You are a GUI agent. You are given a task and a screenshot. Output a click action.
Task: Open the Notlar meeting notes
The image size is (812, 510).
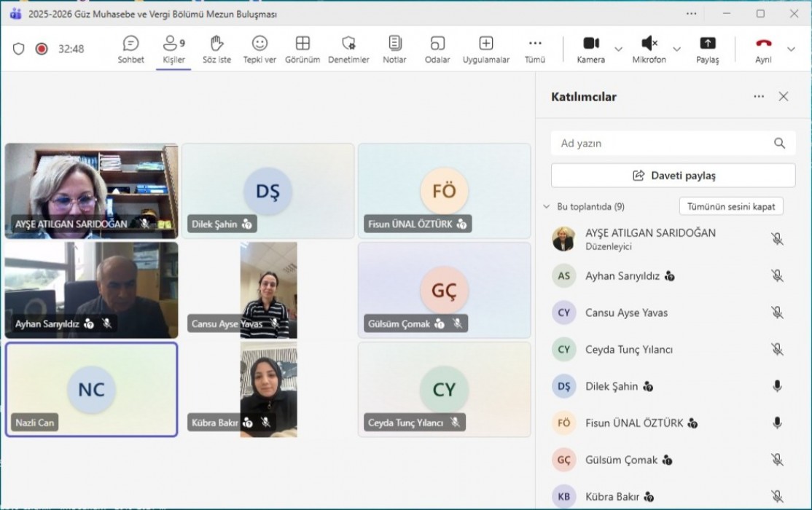pyautogui.click(x=394, y=49)
